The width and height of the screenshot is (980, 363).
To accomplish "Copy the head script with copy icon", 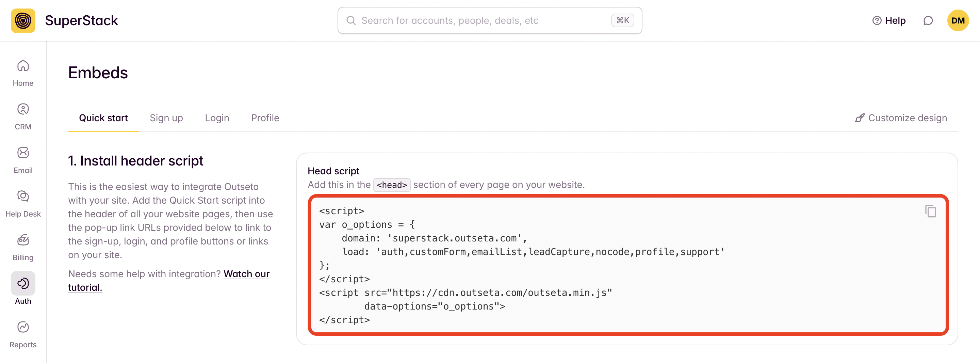I will click(931, 211).
